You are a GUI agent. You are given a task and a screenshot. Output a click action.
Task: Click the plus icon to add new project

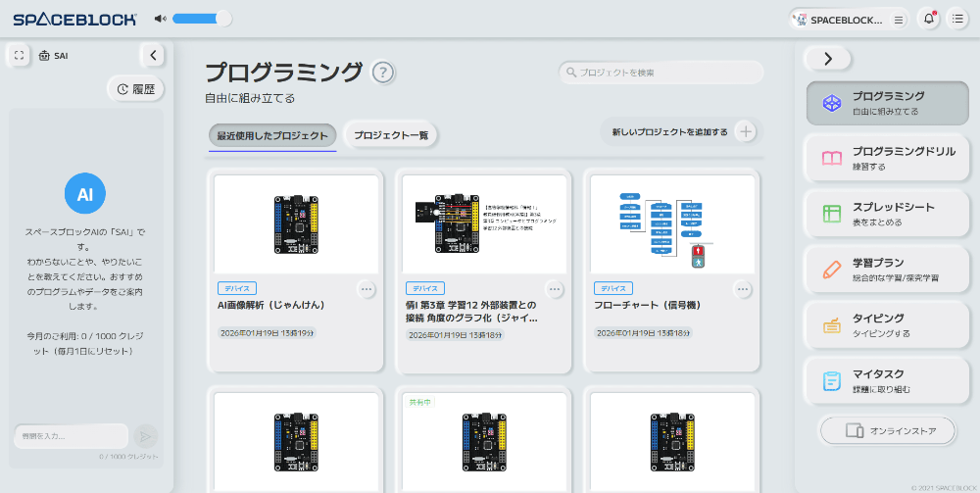pyautogui.click(x=746, y=132)
